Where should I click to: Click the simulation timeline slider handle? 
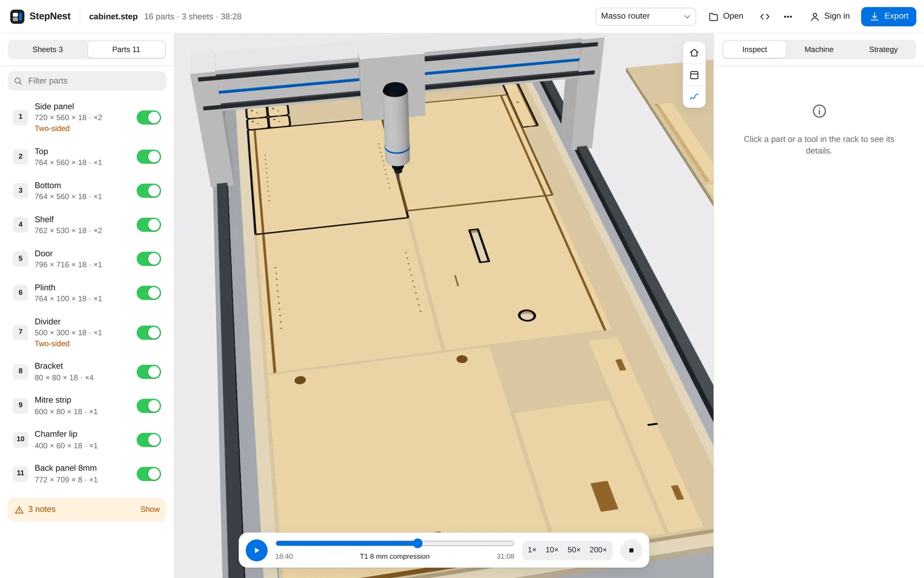(418, 543)
